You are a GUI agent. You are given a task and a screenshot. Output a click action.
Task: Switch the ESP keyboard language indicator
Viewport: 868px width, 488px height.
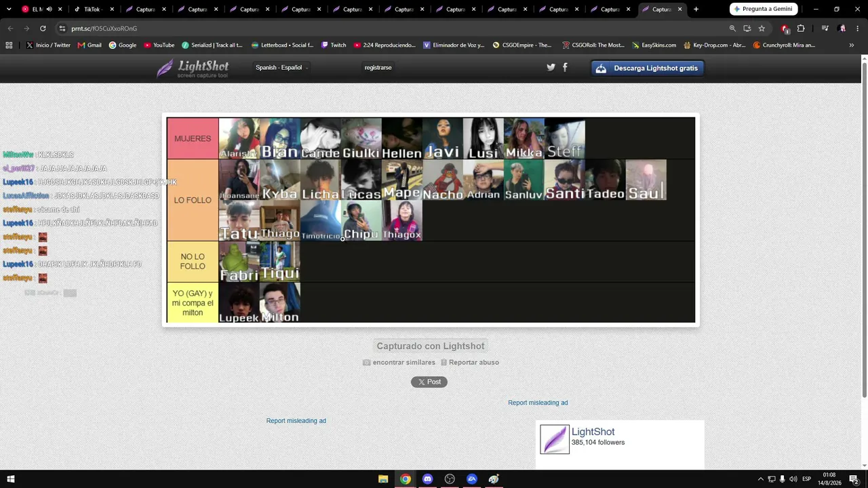click(x=806, y=479)
